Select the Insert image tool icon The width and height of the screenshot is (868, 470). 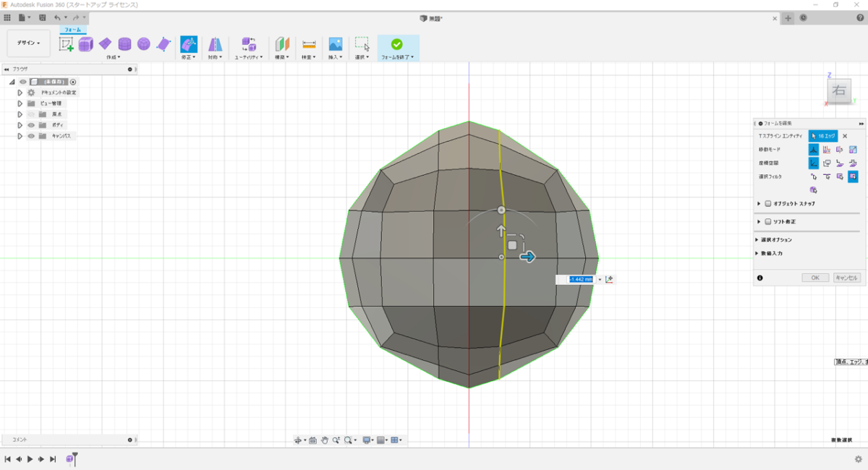coord(335,44)
